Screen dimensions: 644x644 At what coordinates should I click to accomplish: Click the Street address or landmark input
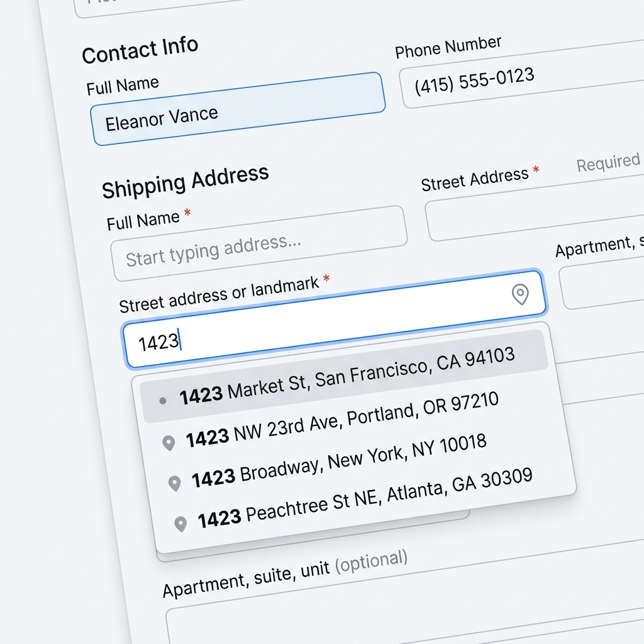click(335, 319)
